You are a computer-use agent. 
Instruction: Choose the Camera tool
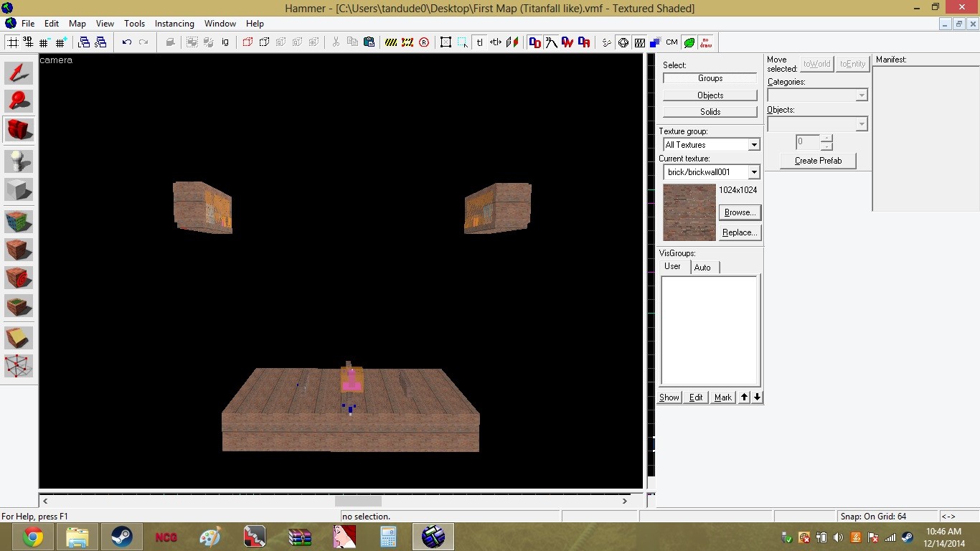[19, 130]
